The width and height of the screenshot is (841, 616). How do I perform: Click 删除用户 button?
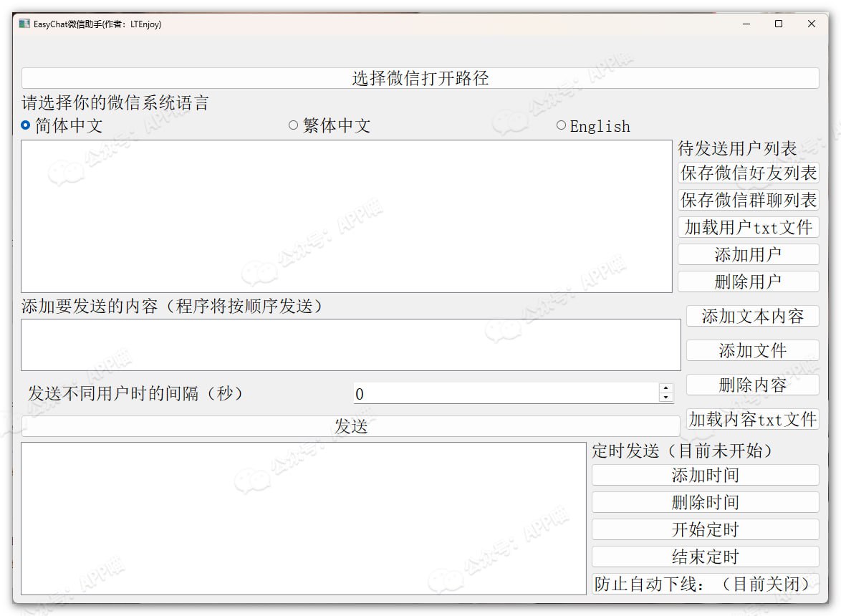[748, 281]
